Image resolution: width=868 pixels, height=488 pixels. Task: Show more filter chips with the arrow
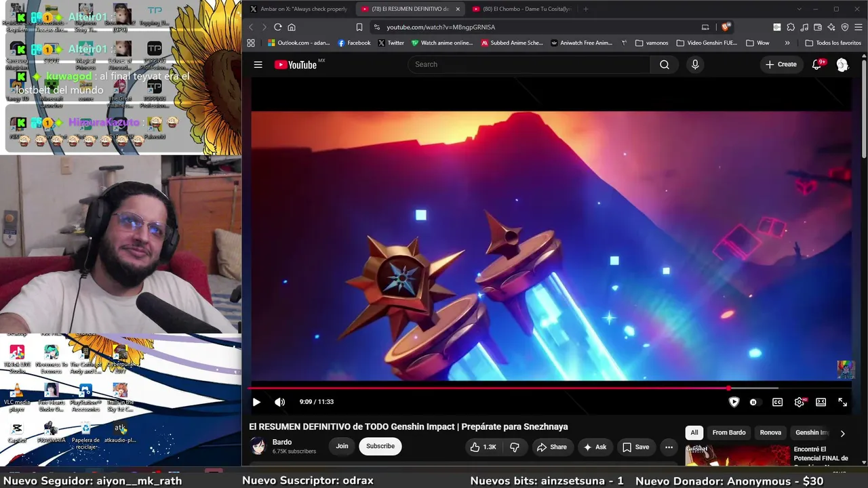click(x=842, y=433)
